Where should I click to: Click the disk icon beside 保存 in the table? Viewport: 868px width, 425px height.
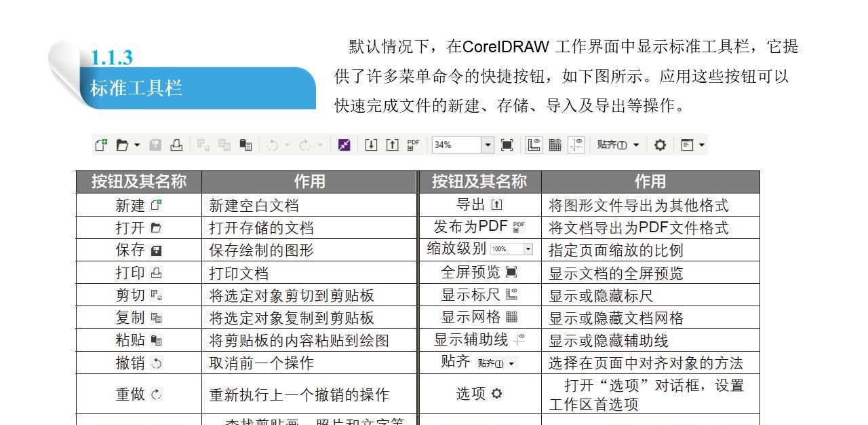[157, 251]
